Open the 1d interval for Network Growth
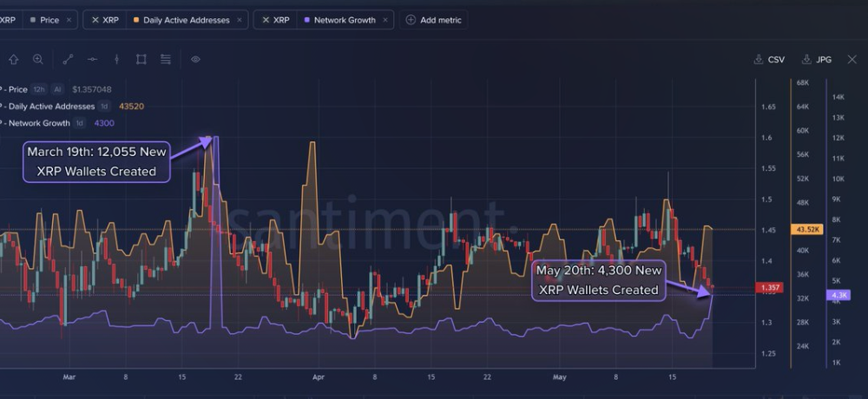 click(x=80, y=123)
